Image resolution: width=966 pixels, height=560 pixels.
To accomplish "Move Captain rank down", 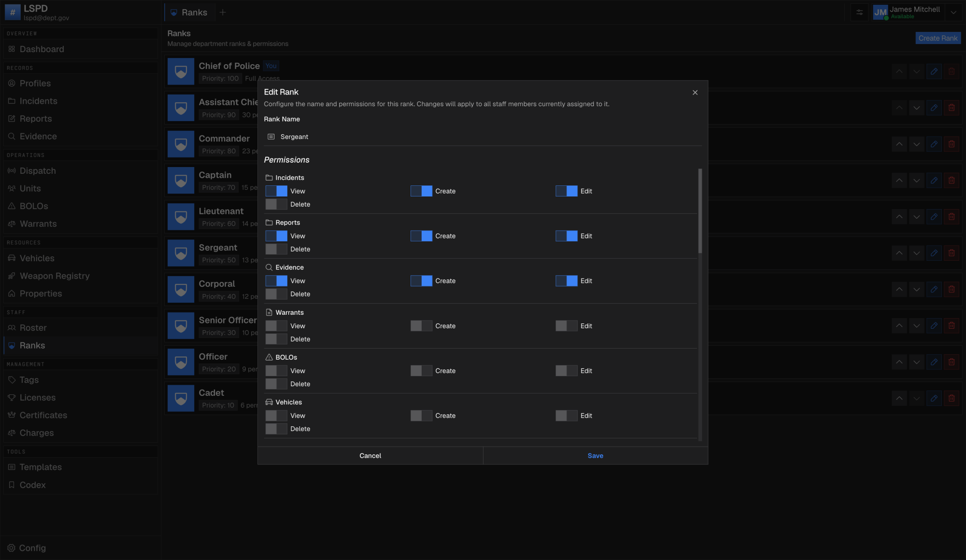I will (917, 180).
